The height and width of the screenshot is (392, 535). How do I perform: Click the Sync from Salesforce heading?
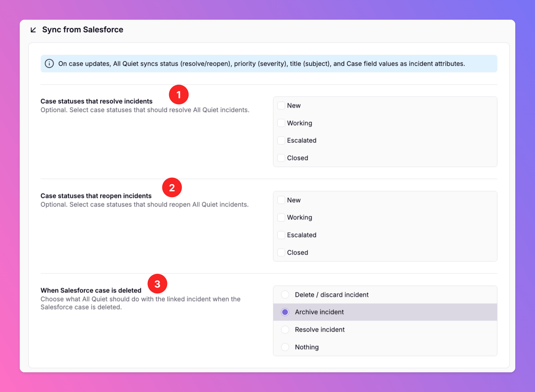83,30
